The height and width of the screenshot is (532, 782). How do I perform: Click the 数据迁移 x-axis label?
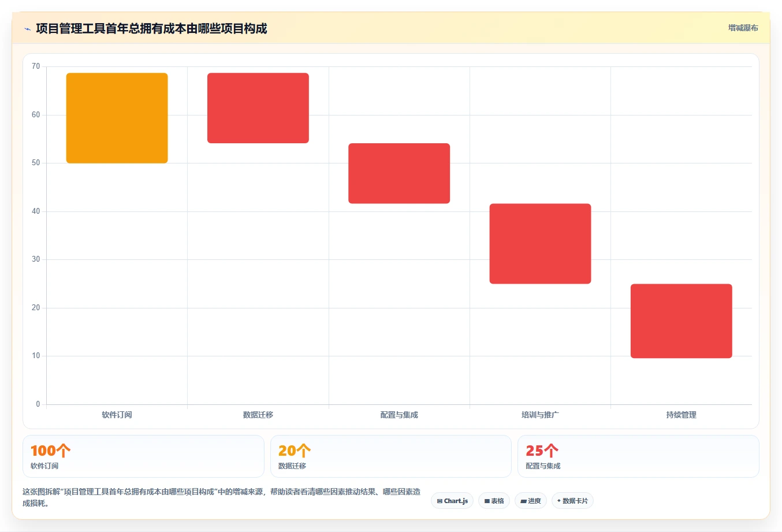pos(258,415)
